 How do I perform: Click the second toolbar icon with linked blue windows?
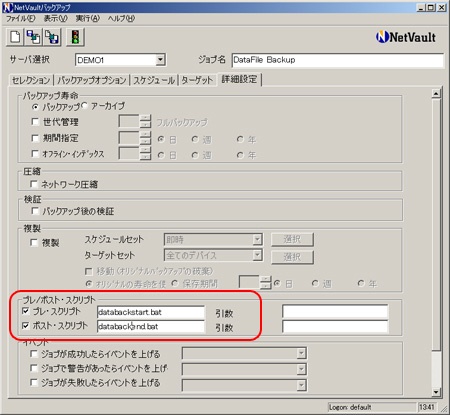(34, 37)
